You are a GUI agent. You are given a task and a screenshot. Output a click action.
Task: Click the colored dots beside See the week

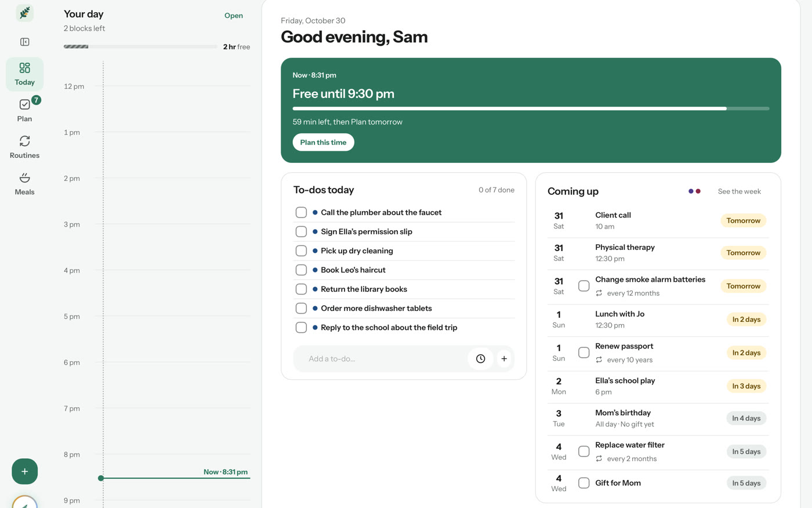click(694, 191)
